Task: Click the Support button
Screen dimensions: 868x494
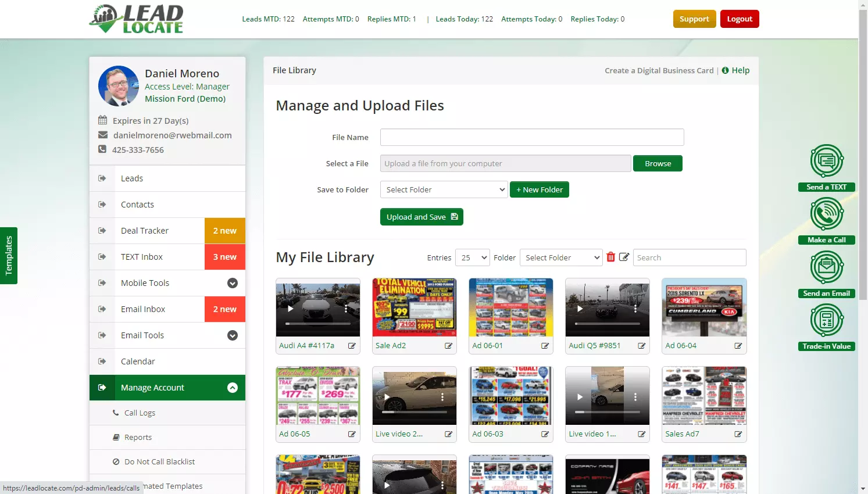Action: [x=695, y=19]
